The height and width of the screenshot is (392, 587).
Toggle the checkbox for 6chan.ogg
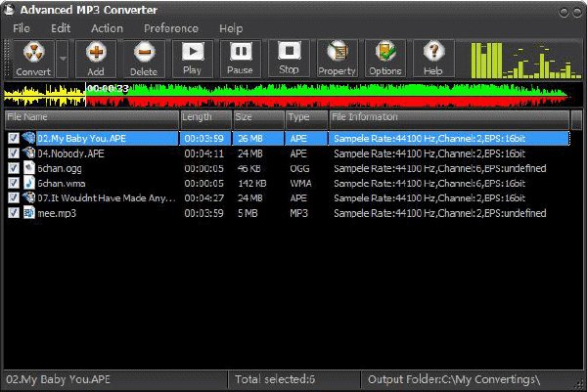point(14,168)
